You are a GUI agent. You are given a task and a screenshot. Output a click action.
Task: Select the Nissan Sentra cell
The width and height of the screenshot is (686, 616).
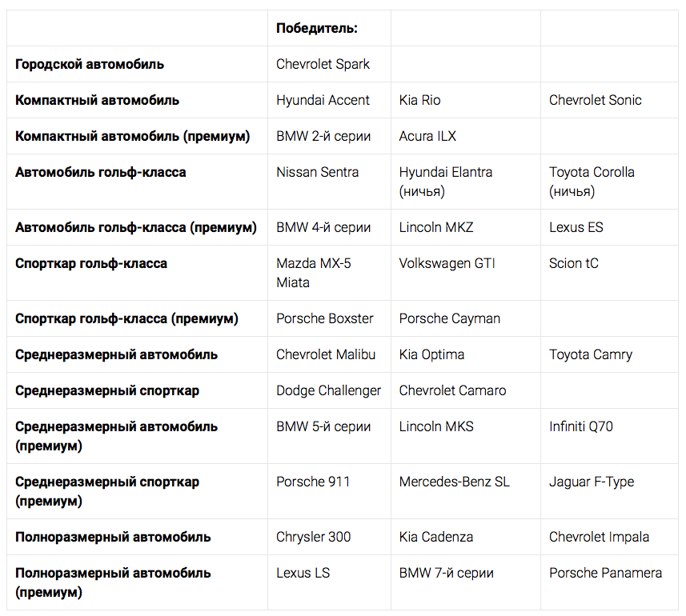tap(317, 172)
